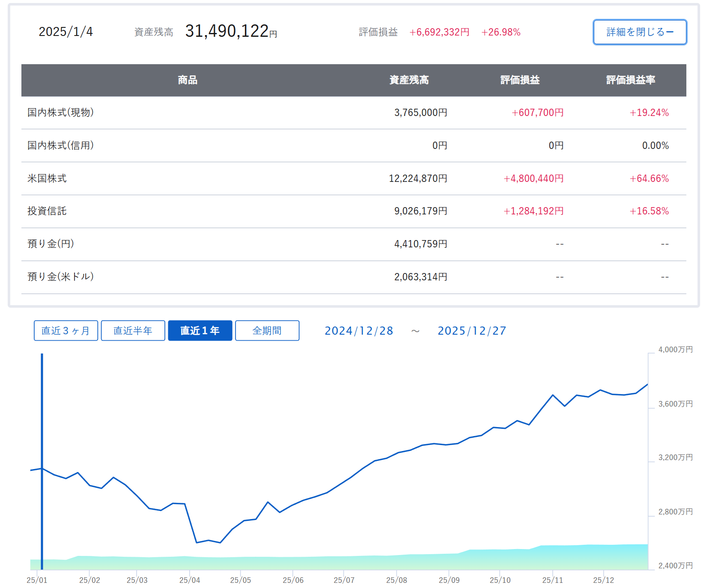Click the 25/11 label on chart axis
The image size is (709, 588).
(552, 580)
